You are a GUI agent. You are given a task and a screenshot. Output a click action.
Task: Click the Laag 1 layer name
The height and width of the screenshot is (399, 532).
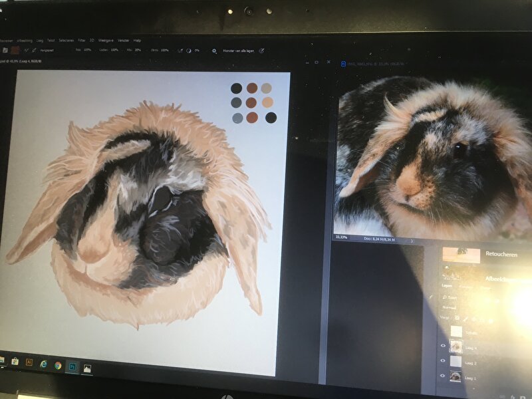470,378
